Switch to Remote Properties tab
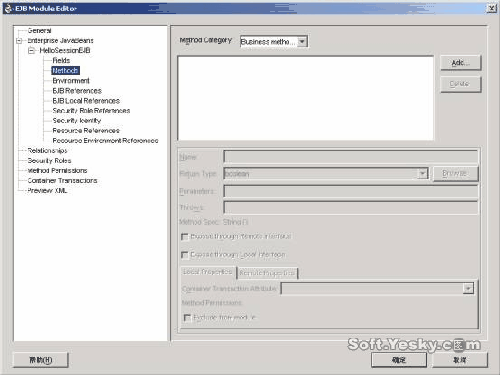Viewport: 500px width, 375px height. pos(267,273)
